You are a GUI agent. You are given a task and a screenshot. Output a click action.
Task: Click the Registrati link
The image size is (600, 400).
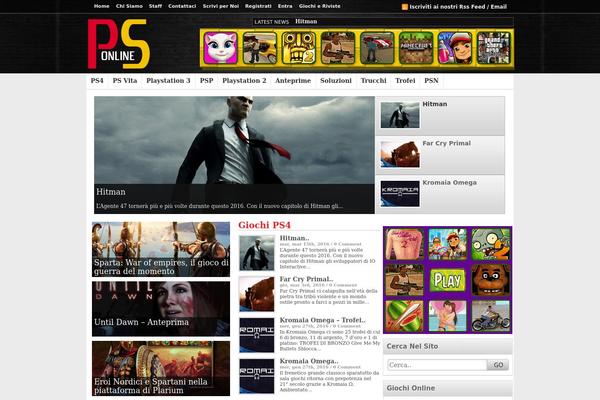258,6
